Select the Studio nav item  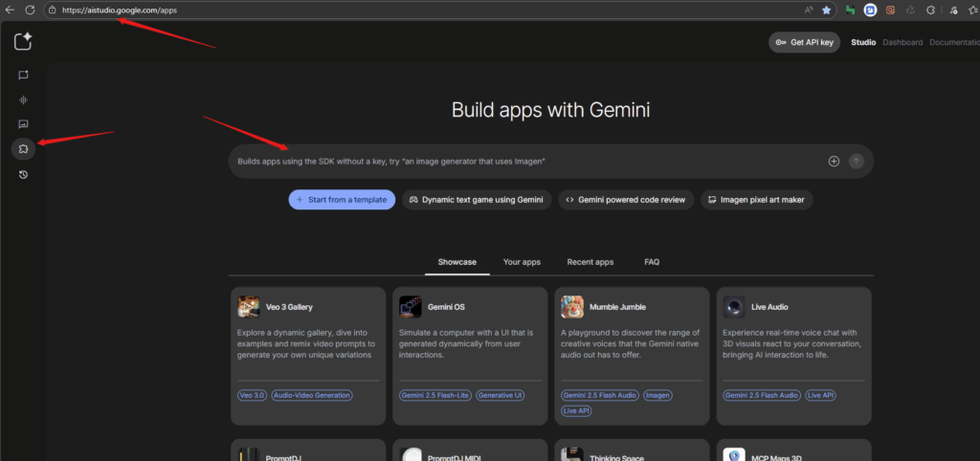point(863,42)
